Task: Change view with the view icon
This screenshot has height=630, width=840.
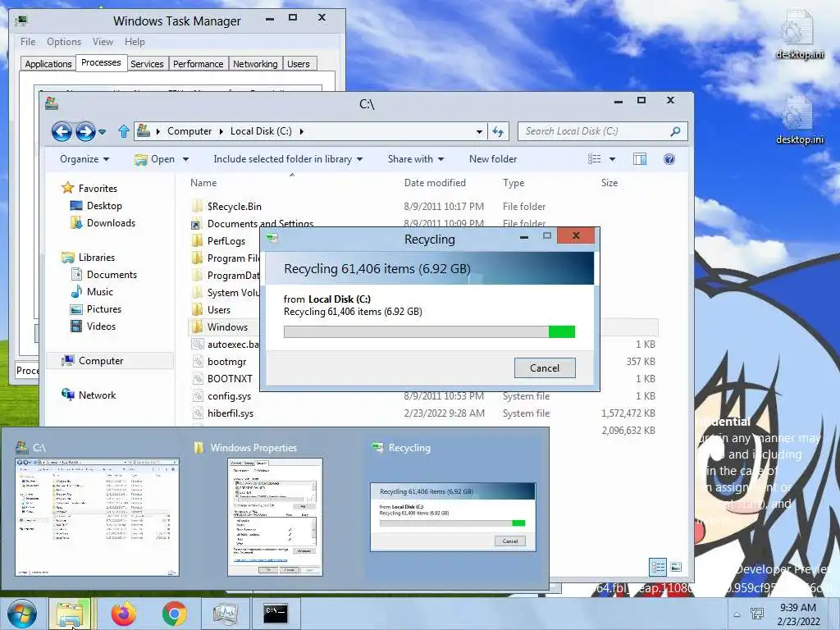Action: (594, 159)
